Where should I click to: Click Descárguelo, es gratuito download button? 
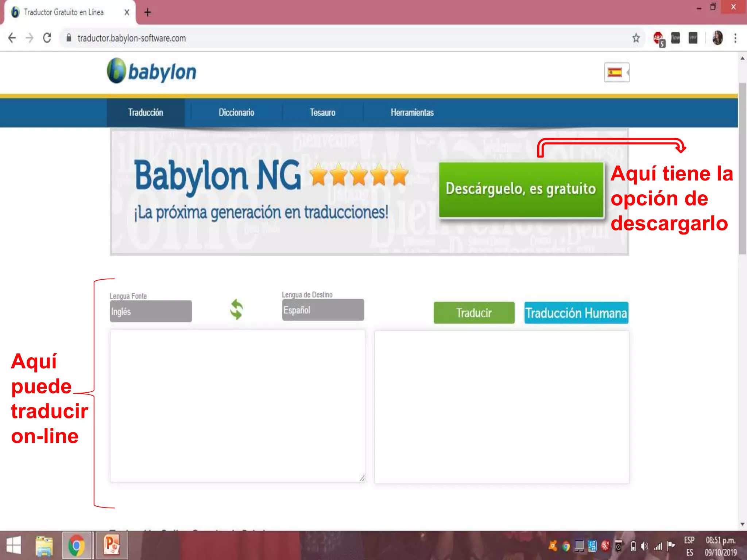[521, 190]
